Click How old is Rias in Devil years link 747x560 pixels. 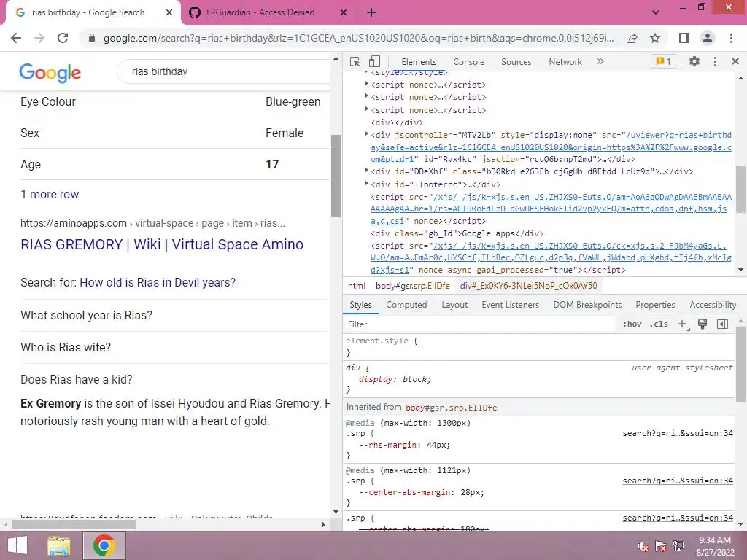[x=158, y=282]
